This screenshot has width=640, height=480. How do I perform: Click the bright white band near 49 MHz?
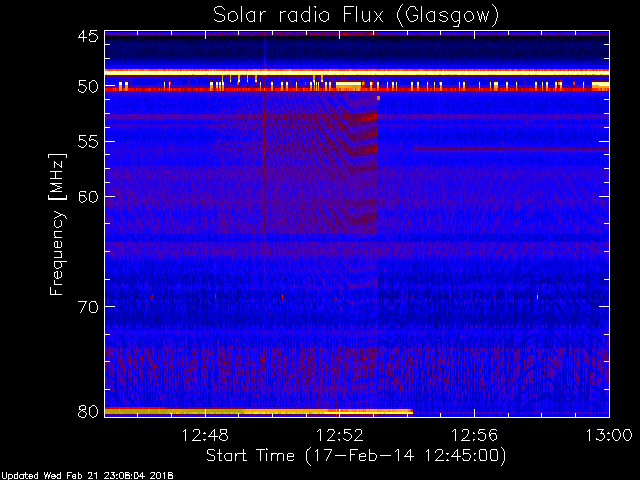coord(357,72)
